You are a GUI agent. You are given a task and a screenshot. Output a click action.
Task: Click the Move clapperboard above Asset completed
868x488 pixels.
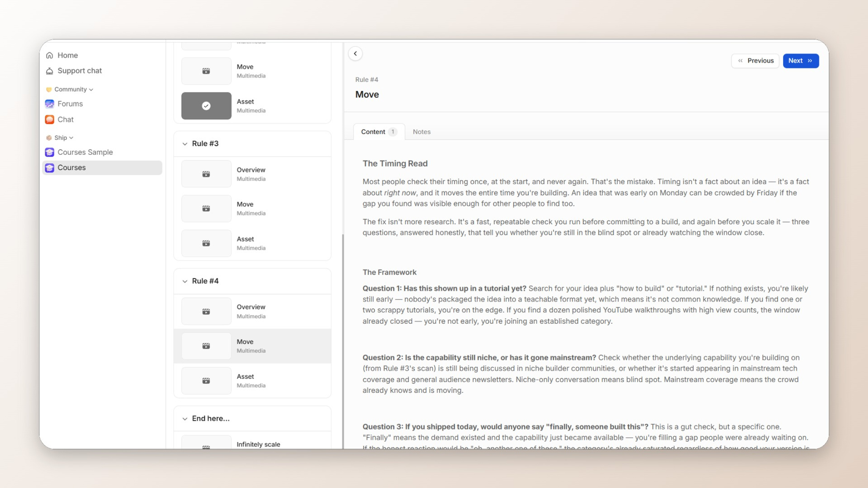(x=206, y=71)
